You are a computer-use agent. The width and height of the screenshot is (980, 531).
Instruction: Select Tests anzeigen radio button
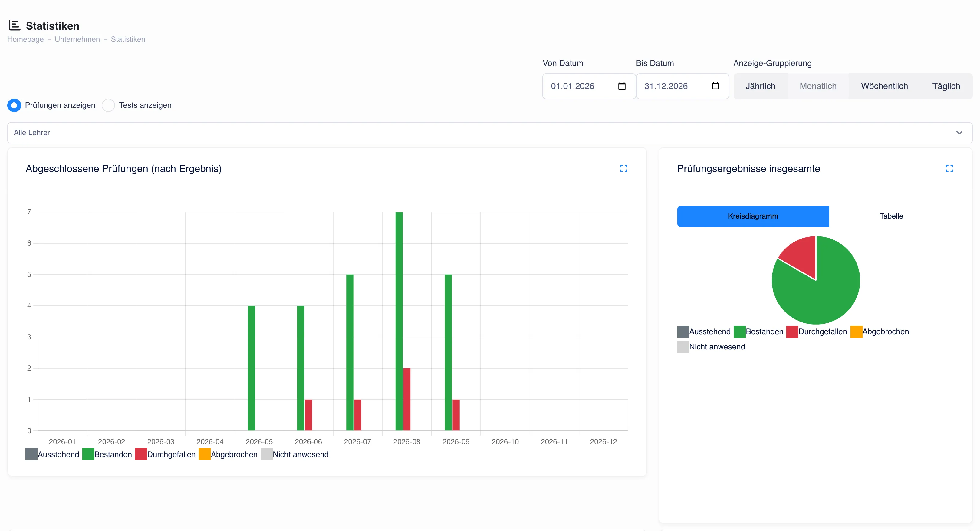coord(108,105)
